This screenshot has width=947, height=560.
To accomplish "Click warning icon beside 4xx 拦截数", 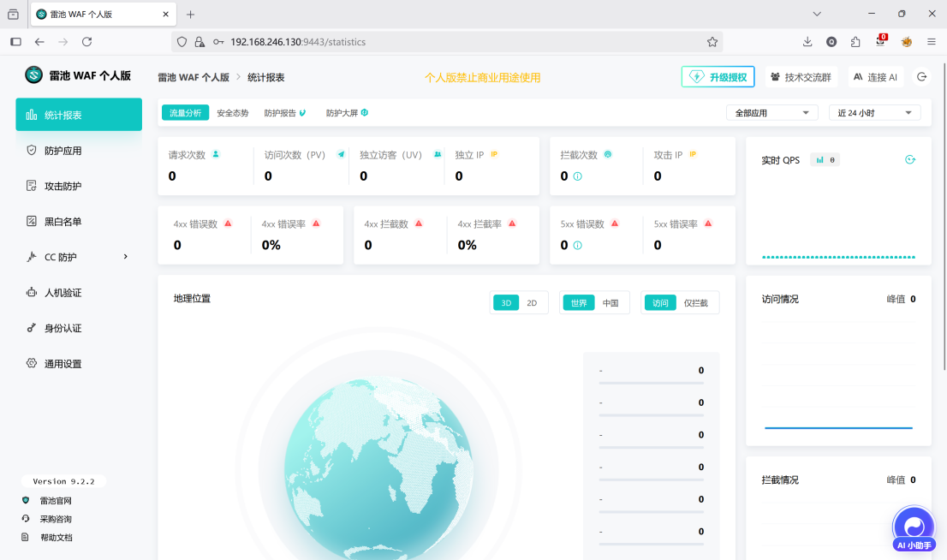I will point(419,223).
